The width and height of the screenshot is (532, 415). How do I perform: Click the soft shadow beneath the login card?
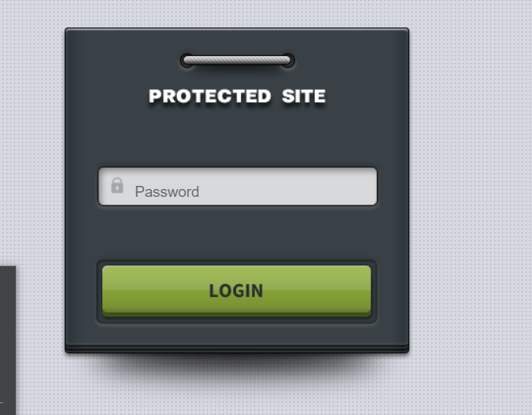pyautogui.click(x=237, y=369)
